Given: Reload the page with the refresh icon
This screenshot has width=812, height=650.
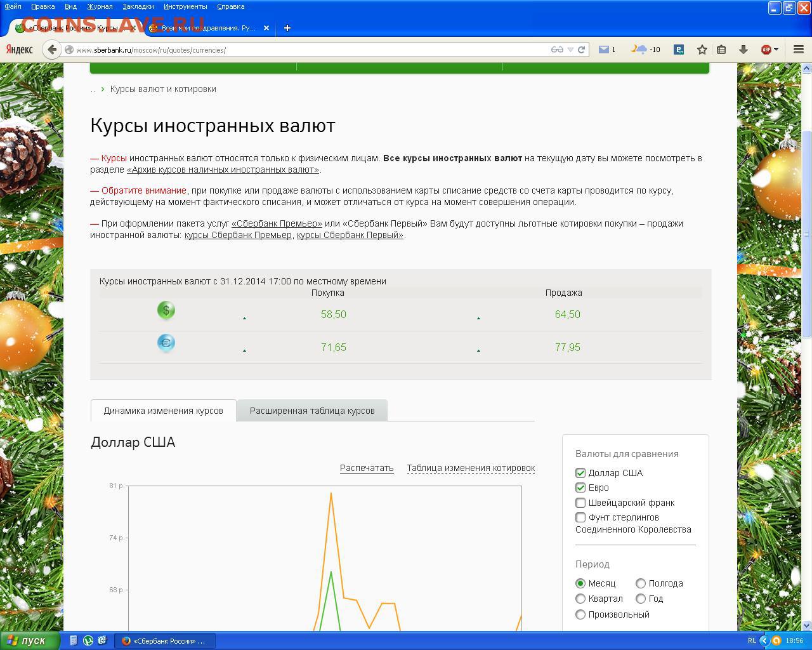Looking at the screenshot, I should tap(581, 50).
